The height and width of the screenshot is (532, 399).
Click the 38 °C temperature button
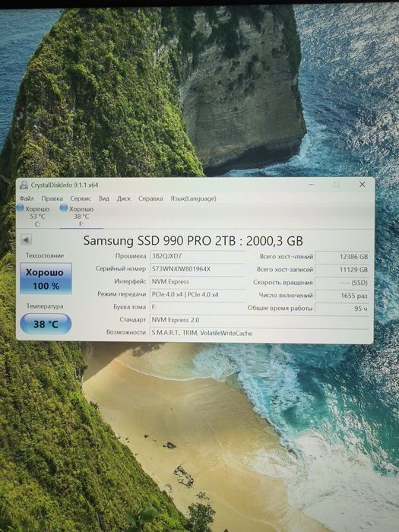[x=46, y=324]
